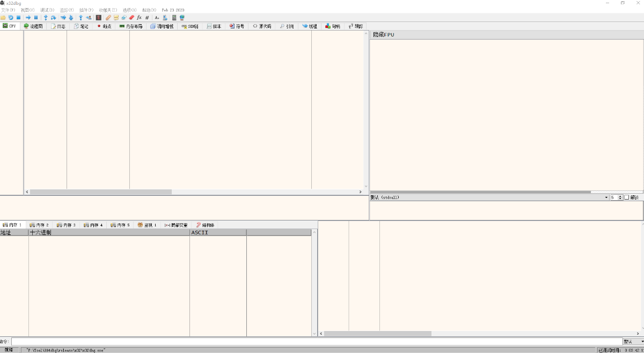This screenshot has width=644, height=353.
Task: Click the String references toolbar icon
Action: (x=157, y=18)
